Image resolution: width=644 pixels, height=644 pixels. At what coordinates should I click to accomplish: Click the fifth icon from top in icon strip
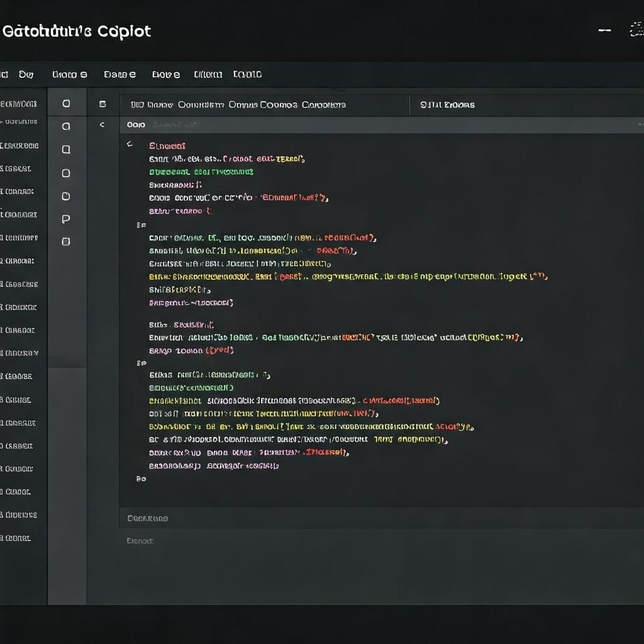66,196
